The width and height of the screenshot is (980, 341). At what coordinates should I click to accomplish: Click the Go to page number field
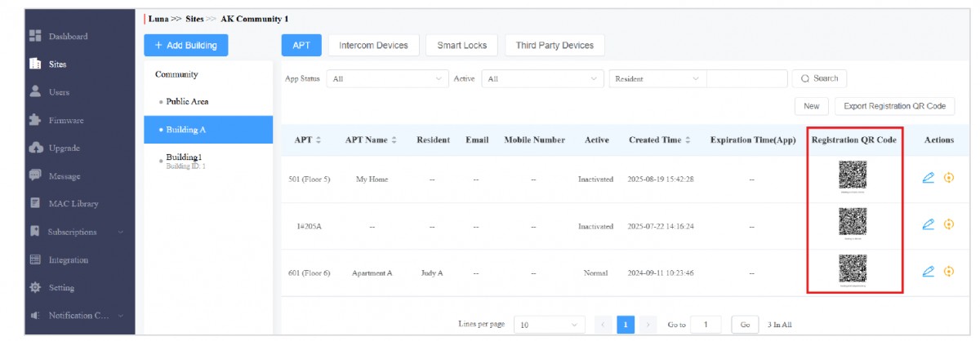pyautogui.click(x=706, y=325)
